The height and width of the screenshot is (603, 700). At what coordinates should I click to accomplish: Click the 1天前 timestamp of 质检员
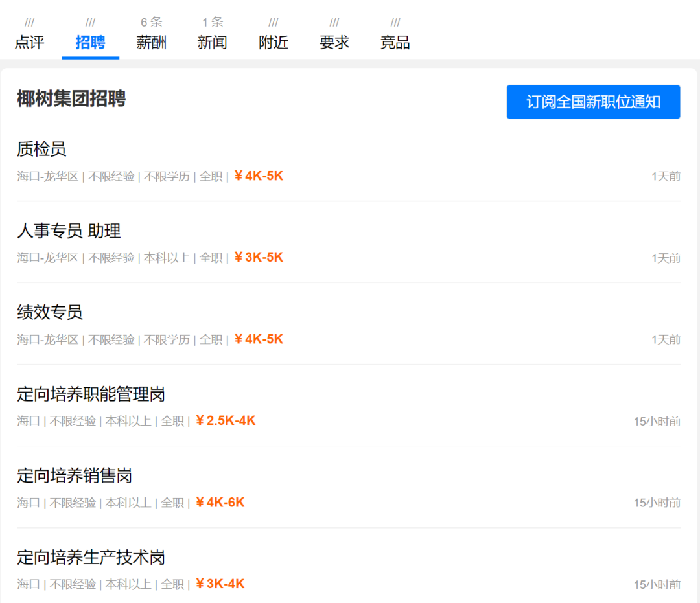pos(666,177)
